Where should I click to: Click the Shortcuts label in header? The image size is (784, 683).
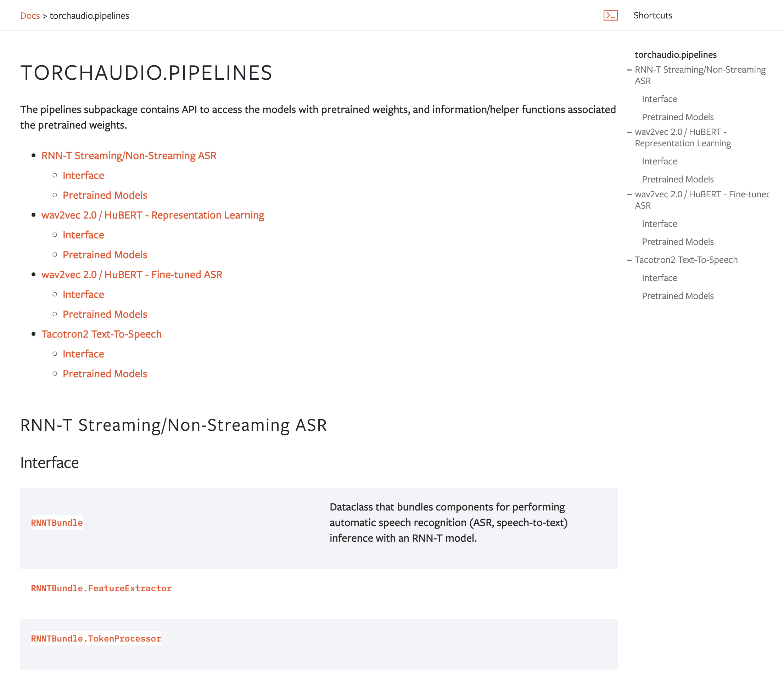653,15
